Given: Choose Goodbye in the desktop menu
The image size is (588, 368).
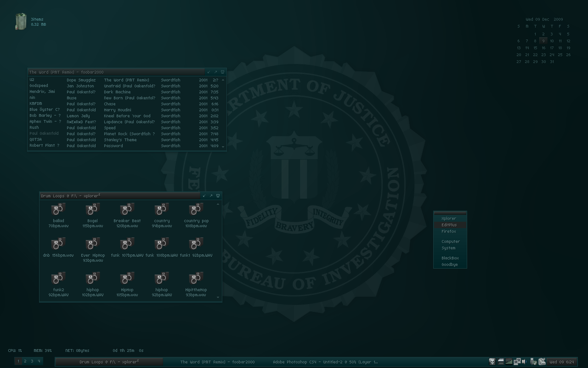Looking at the screenshot, I should click(x=450, y=264).
